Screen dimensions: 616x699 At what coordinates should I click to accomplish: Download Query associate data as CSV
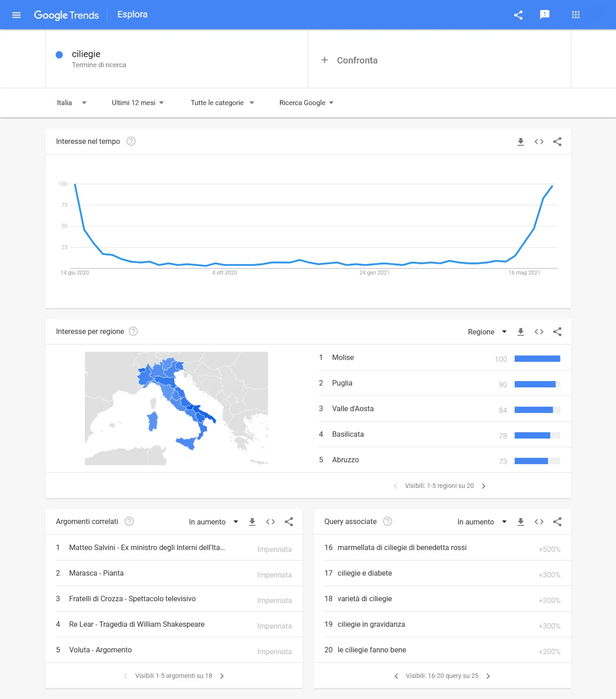521,522
